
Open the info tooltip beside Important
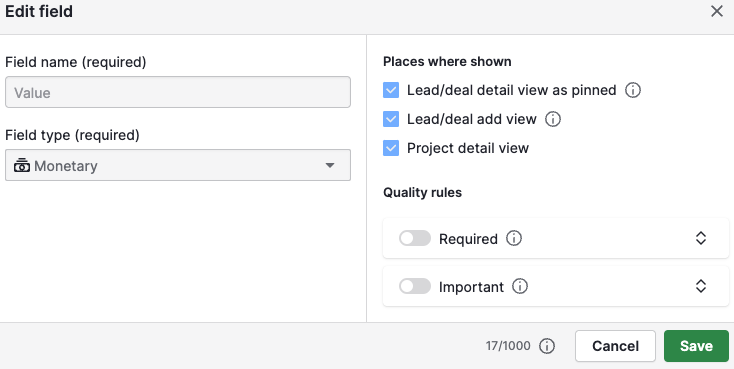(x=520, y=286)
